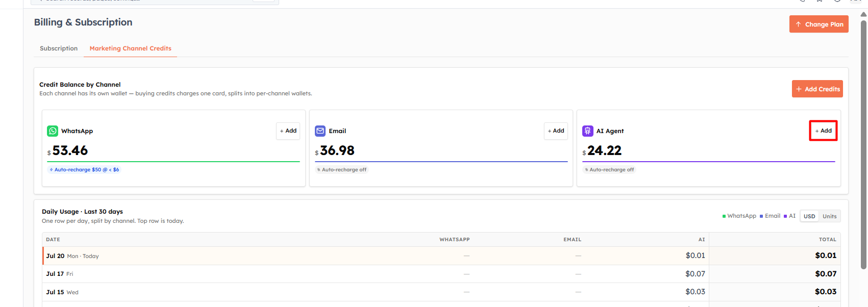
Task: Click the WhatsApp balance 53.46
Action: 70,151
